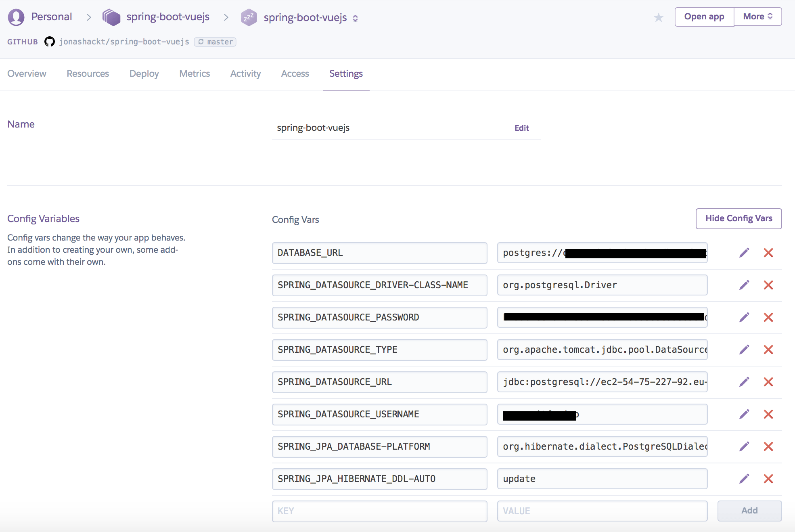Select the Access tab

click(x=295, y=73)
